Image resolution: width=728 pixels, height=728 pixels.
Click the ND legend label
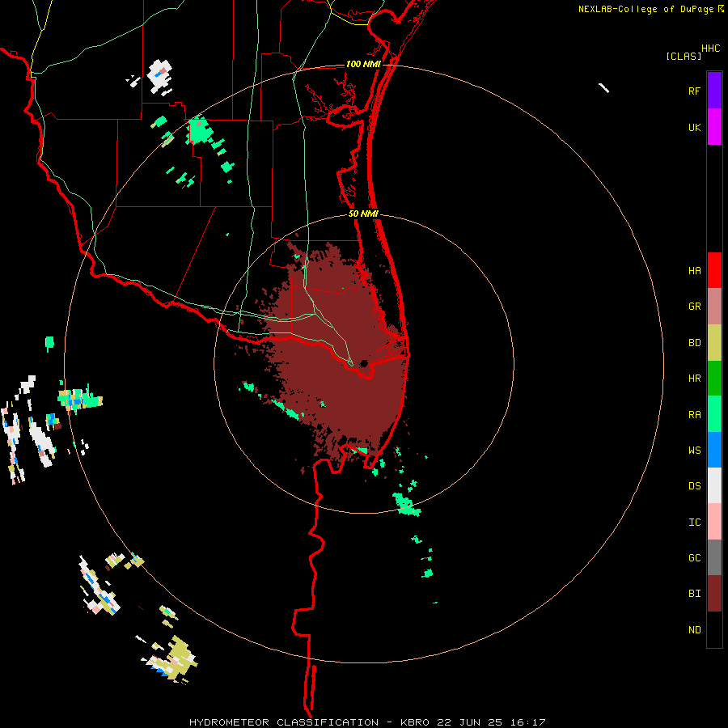tap(694, 630)
